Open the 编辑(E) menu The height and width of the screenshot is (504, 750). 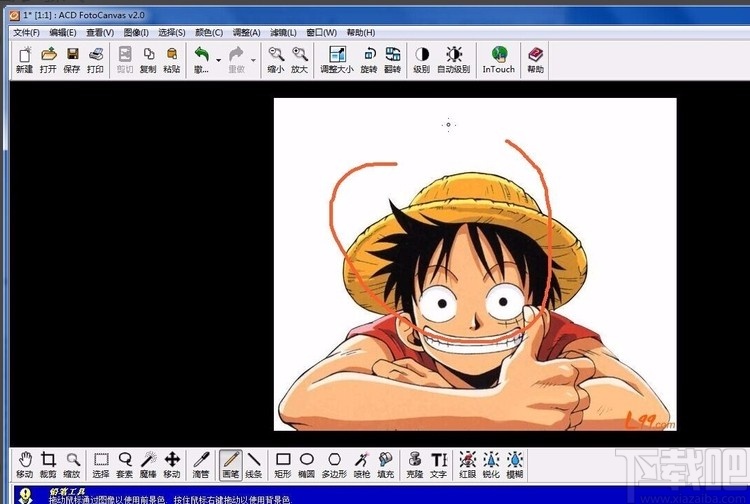coord(63,33)
